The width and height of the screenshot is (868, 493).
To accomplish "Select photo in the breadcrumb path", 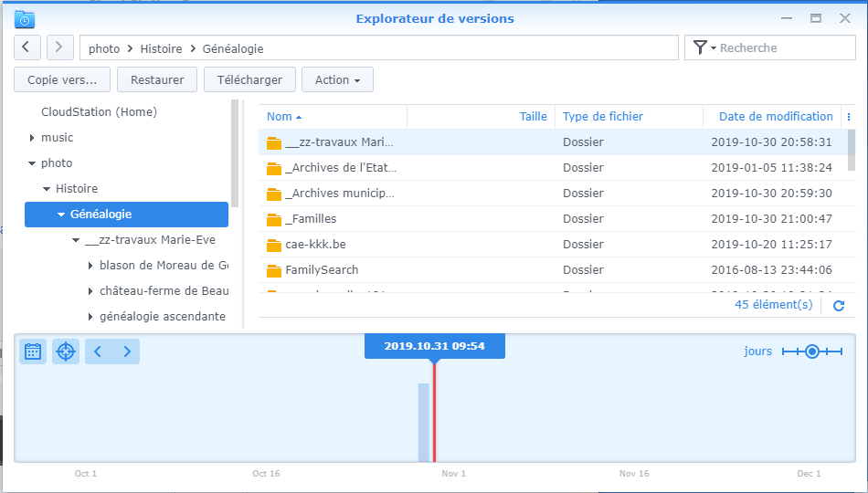I will 104,48.
